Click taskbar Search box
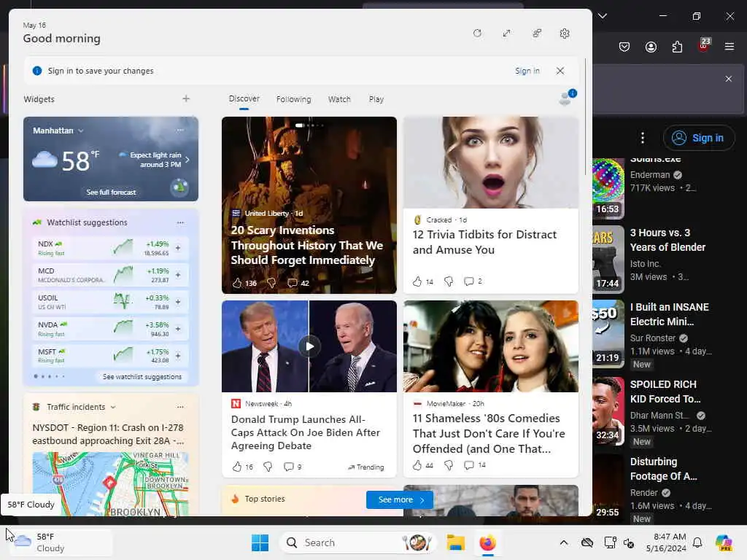The image size is (747, 560). (x=358, y=542)
